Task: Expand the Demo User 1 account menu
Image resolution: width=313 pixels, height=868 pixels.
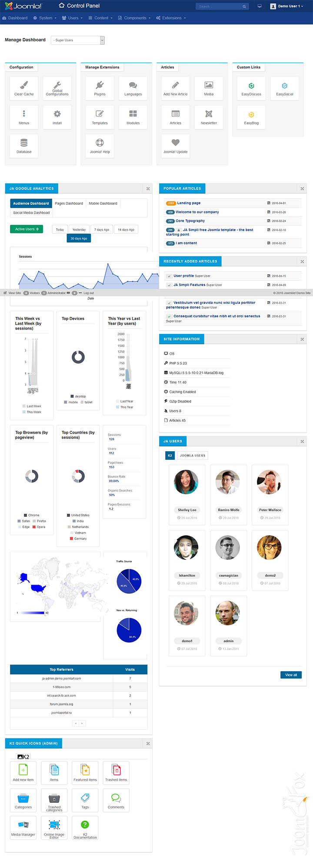Action: (x=286, y=6)
